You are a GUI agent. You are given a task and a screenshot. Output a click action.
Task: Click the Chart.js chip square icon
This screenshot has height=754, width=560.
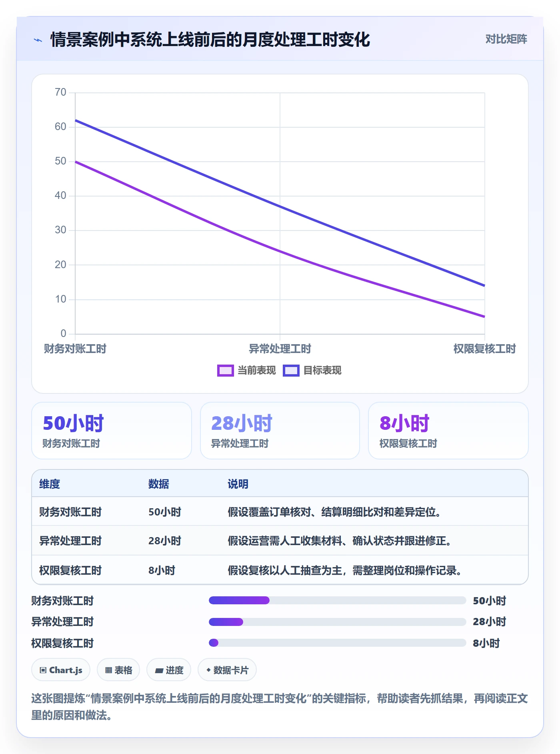(x=43, y=670)
